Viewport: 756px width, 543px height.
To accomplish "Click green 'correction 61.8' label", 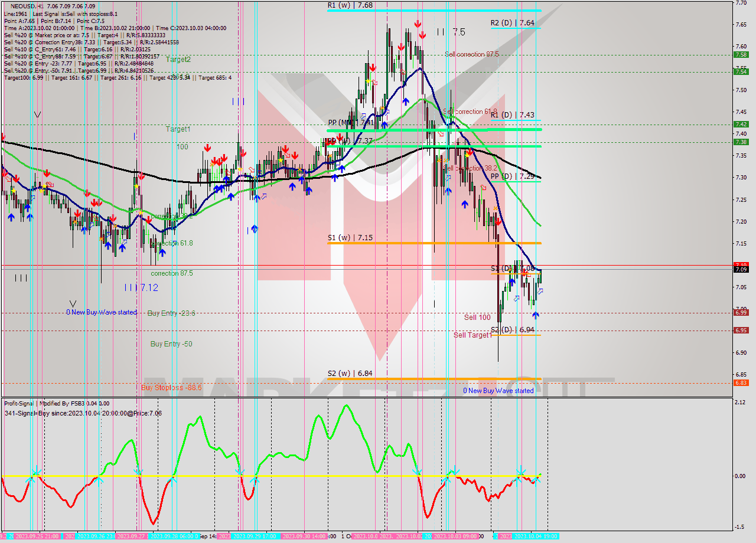I will [x=171, y=243].
